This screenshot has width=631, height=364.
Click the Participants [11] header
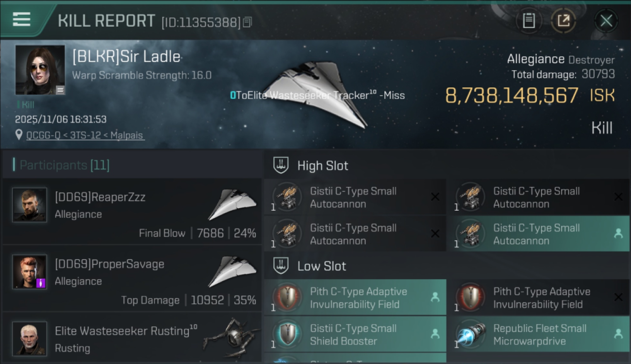click(65, 165)
